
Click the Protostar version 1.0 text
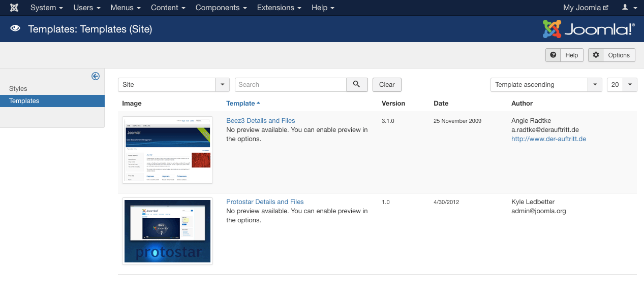click(386, 202)
